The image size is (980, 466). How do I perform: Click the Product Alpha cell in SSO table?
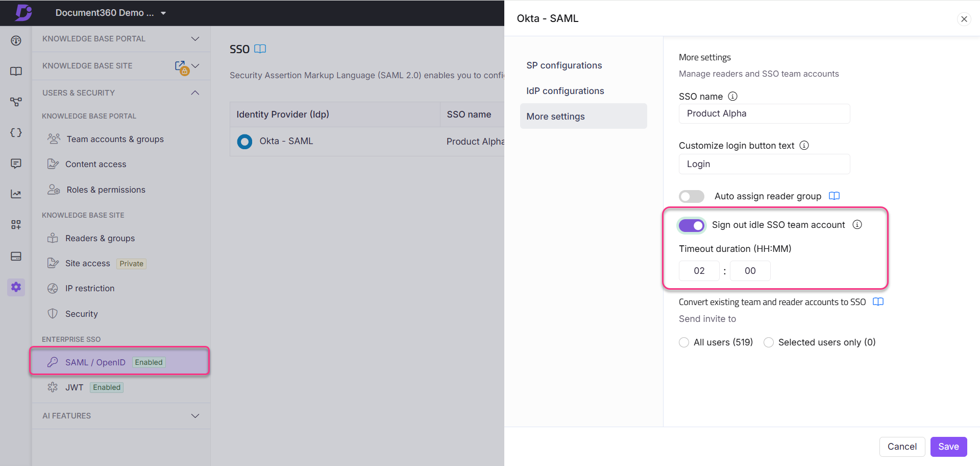click(x=475, y=142)
